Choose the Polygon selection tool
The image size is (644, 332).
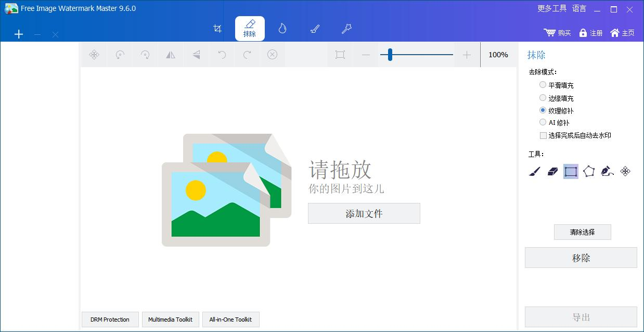pos(589,171)
